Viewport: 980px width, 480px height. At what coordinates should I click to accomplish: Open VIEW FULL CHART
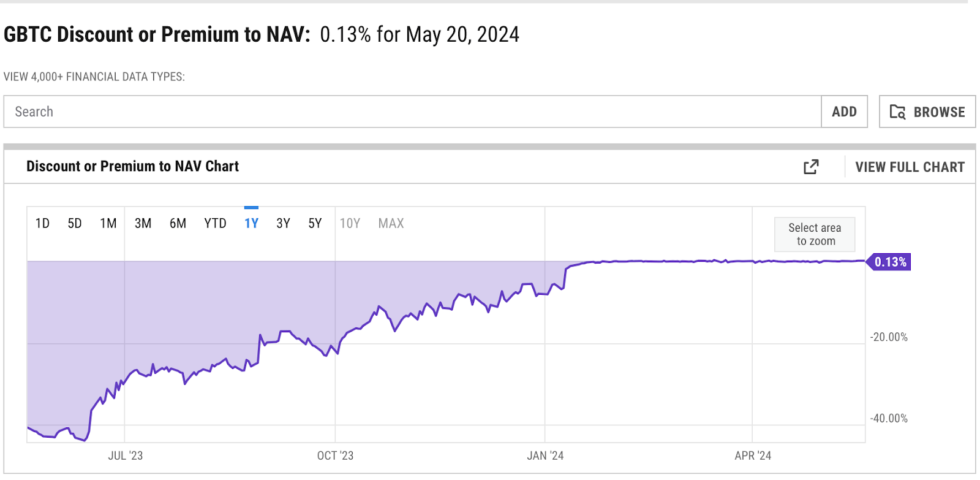coord(910,166)
